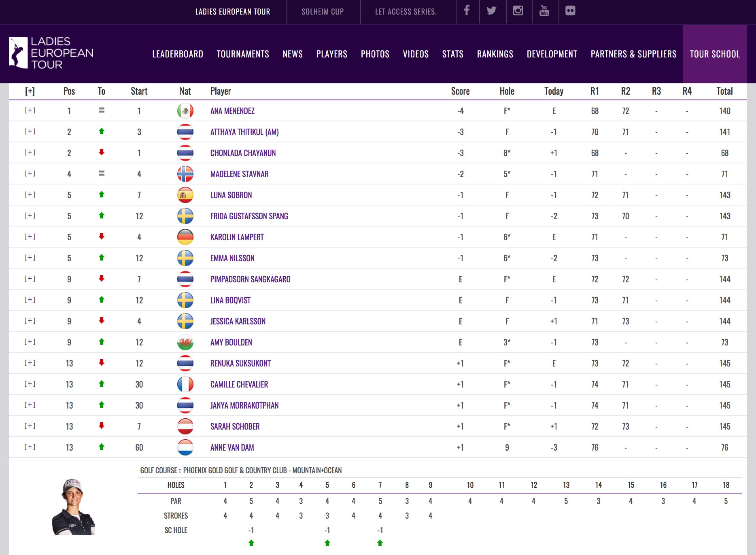Expand Ana Menendez scorecard row
756x555 pixels.
point(30,110)
